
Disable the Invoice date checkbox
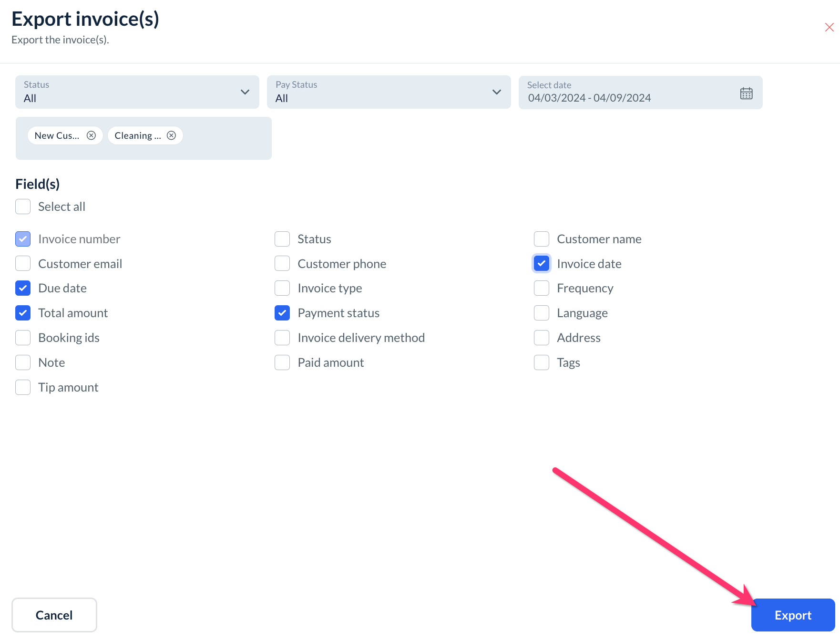(542, 263)
